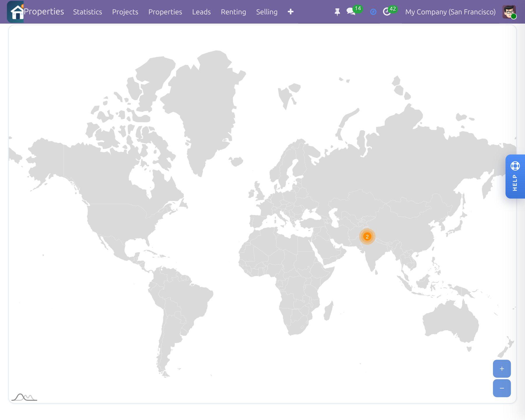Expand the Renting menu
The height and width of the screenshot is (420, 525).
[x=233, y=12]
